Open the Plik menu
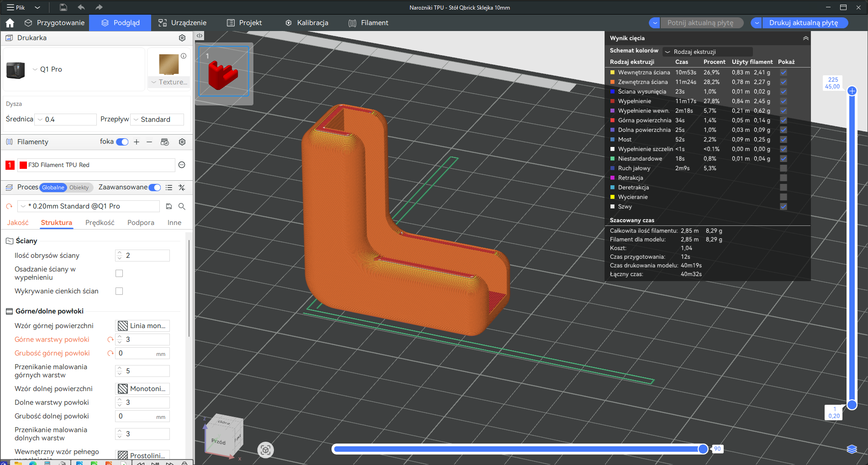868x465 pixels. pyautogui.click(x=16, y=7)
